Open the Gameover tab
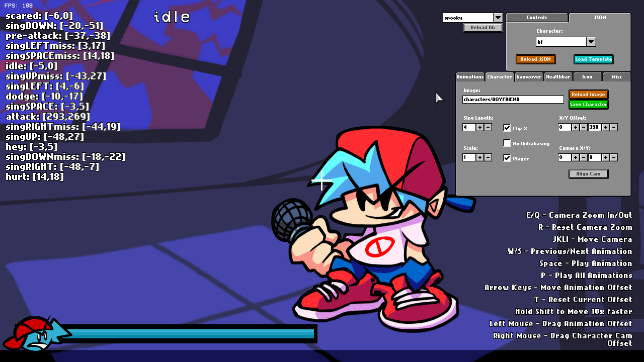The width and height of the screenshot is (644, 362). [529, 77]
